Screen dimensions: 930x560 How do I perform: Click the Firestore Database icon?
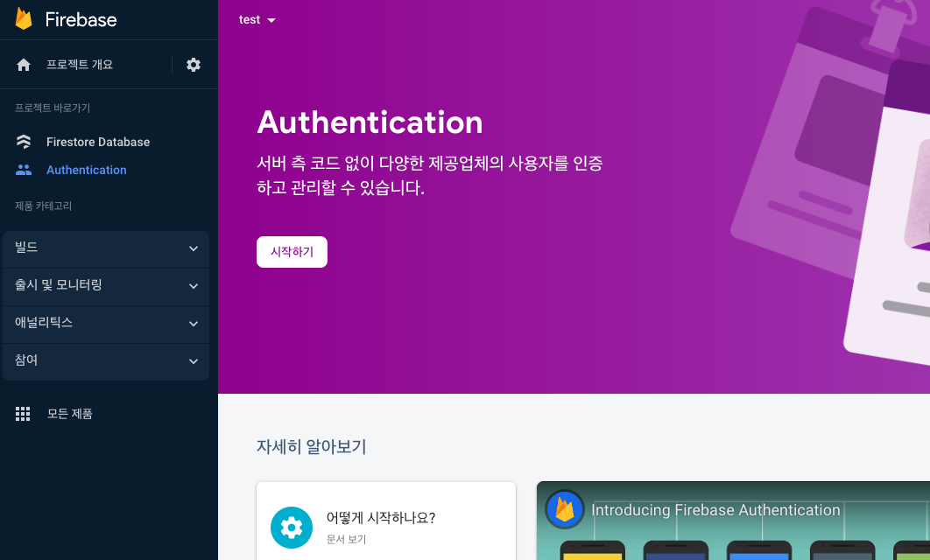(x=23, y=142)
